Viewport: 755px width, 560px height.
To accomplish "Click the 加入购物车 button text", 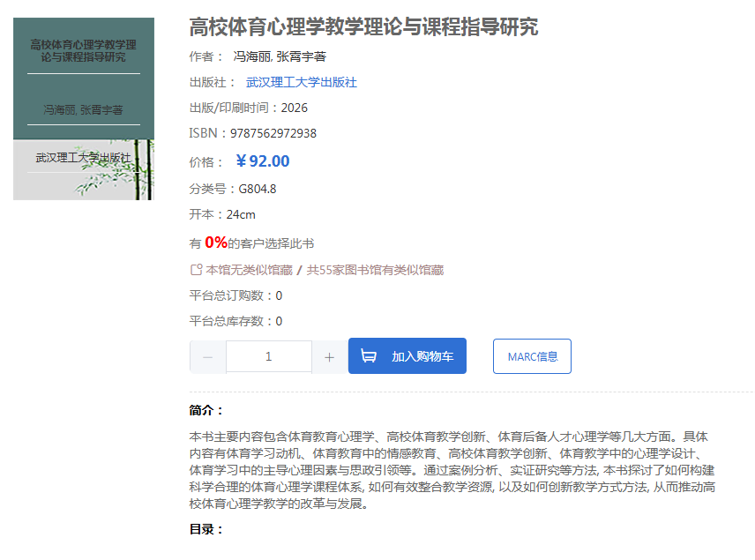I will click(x=422, y=356).
